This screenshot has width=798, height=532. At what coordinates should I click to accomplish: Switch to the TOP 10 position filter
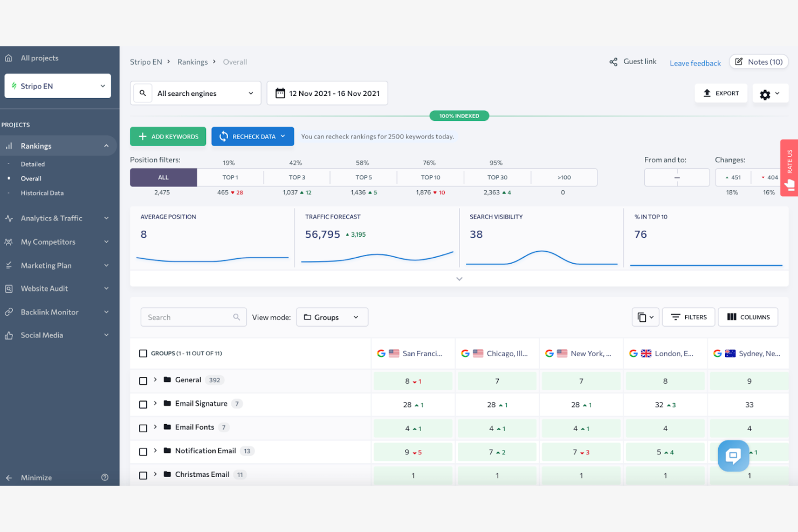(x=430, y=177)
